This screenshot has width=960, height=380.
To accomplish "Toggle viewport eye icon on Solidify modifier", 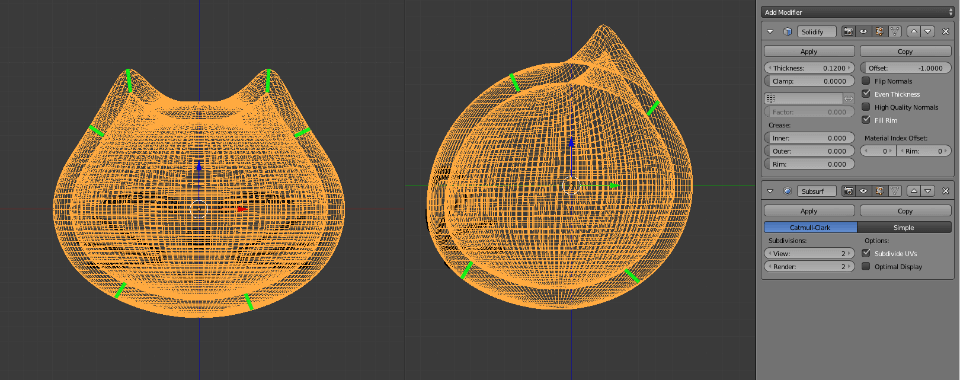I will pos(863,31).
